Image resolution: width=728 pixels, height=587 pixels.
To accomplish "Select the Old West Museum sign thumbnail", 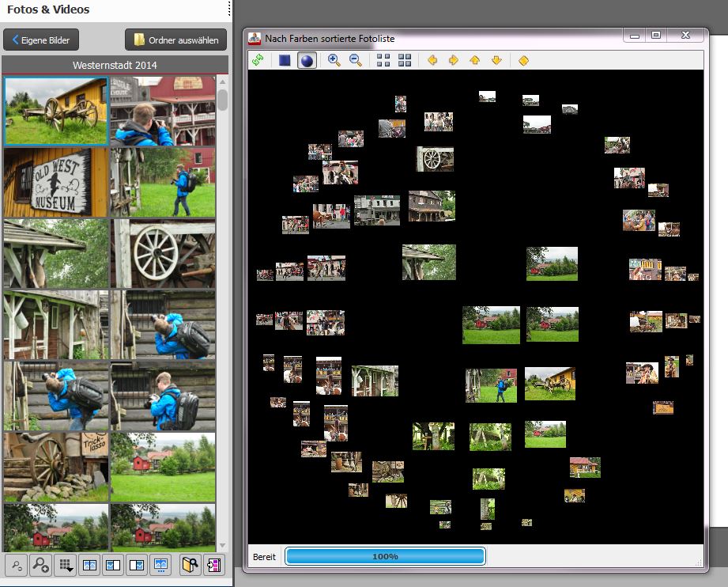I will point(55,183).
